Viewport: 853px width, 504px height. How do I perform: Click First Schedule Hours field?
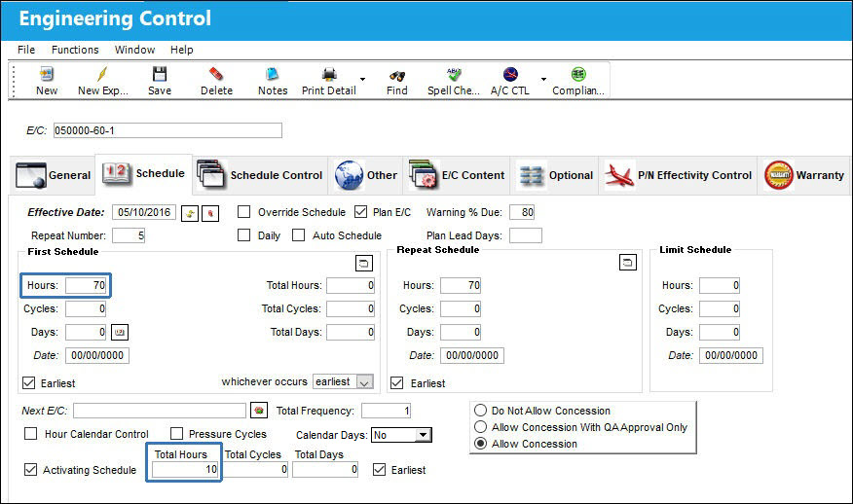coord(86,285)
